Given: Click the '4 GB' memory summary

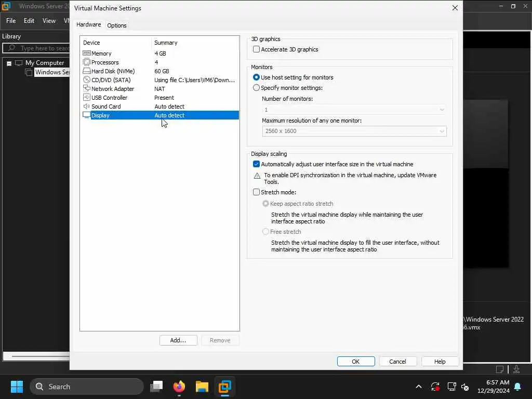Looking at the screenshot, I should point(160,54).
